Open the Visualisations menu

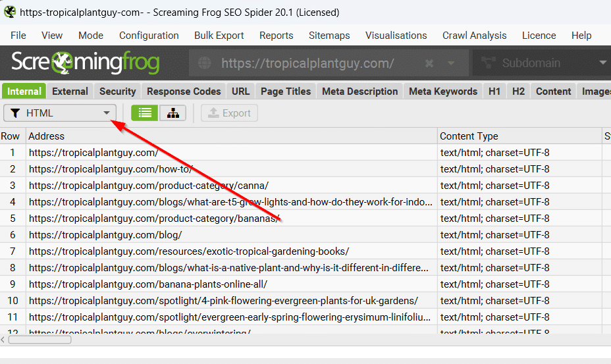point(396,36)
